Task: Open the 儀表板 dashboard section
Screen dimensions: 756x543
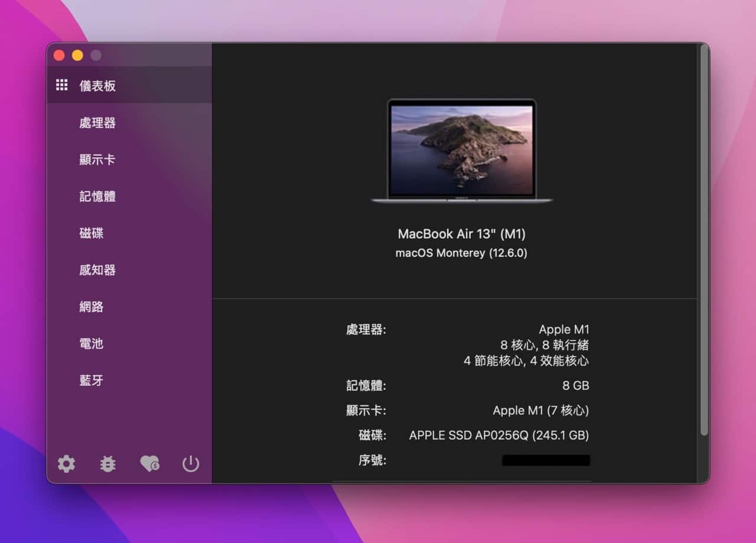Action: point(129,86)
